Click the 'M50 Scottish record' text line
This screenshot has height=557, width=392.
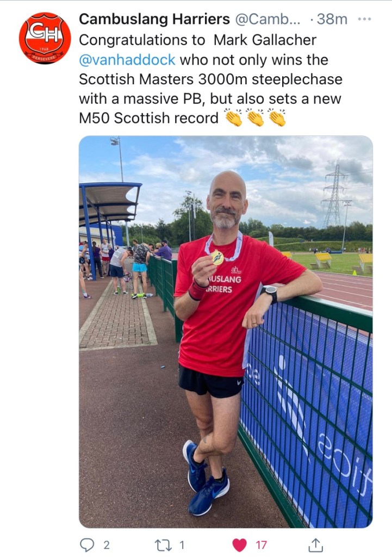[148, 118]
